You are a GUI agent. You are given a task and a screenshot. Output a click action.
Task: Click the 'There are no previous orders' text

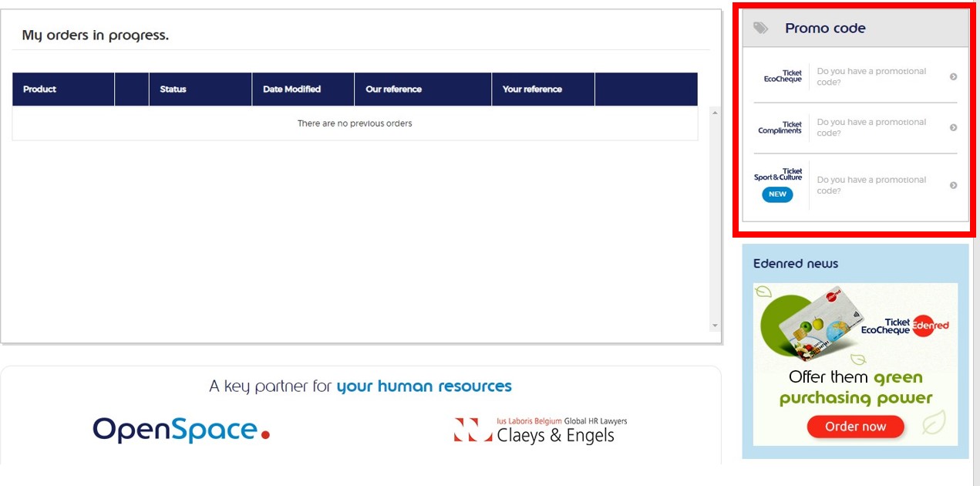[x=355, y=123]
